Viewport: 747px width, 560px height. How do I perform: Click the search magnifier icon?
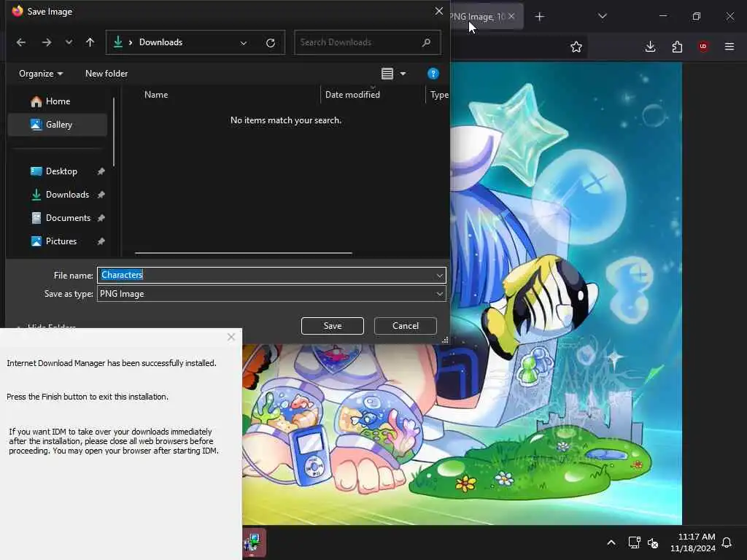(x=426, y=42)
